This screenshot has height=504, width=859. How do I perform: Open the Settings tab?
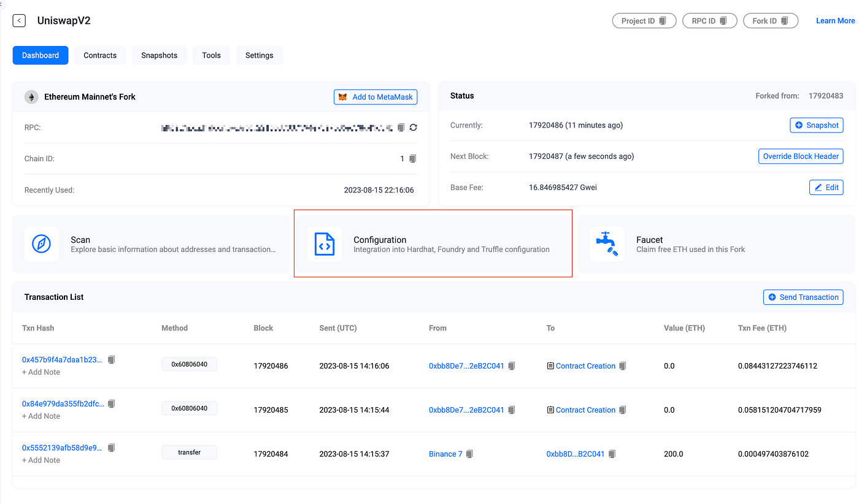pyautogui.click(x=260, y=55)
